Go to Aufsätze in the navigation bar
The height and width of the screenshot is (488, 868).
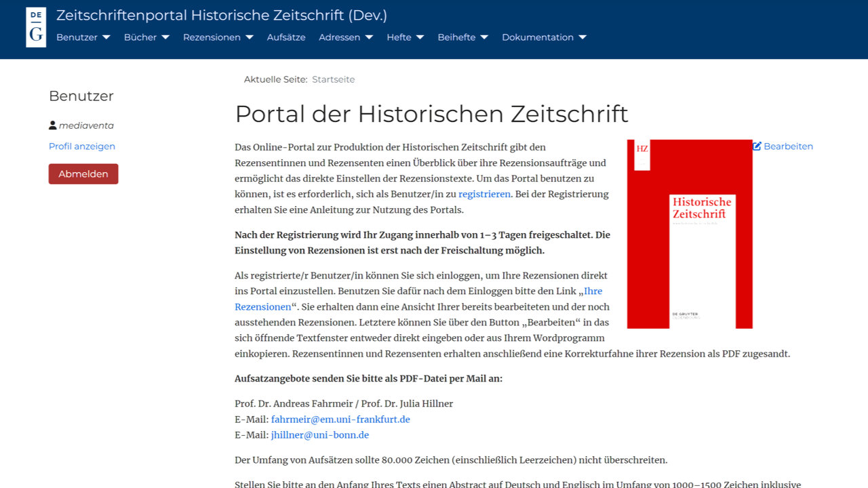[285, 37]
